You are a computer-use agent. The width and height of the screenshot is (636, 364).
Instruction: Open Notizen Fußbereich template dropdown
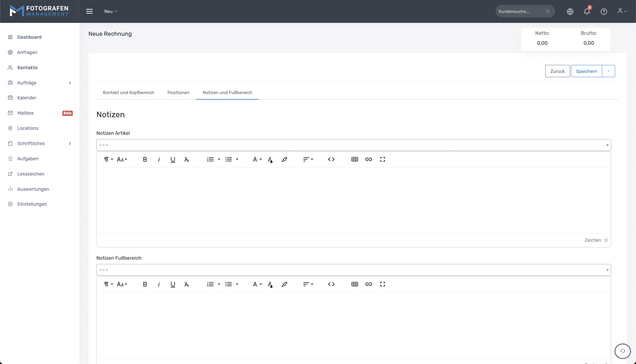353,270
